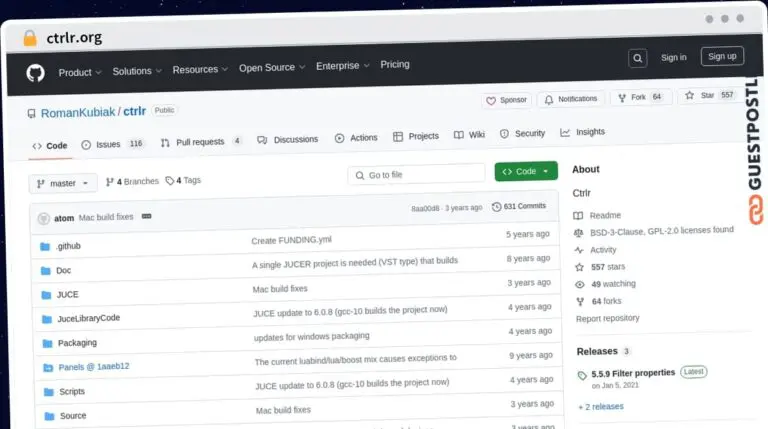Image resolution: width=768 pixels, height=429 pixels.
Task: Expand the Open Source menu
Action: (x=272, y=68)
